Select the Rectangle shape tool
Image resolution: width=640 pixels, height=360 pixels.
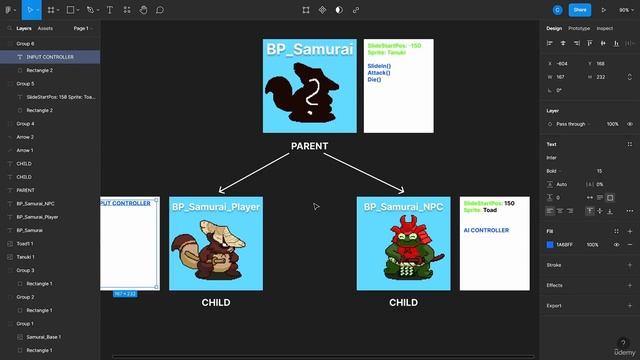coord(70,10)
